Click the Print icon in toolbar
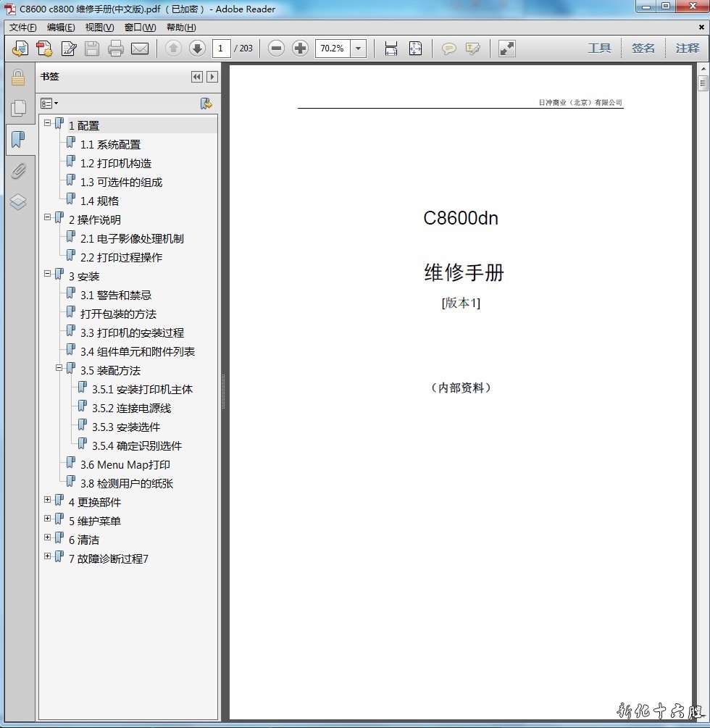Viewport: 710px width, 728px height. pos(116,49)
